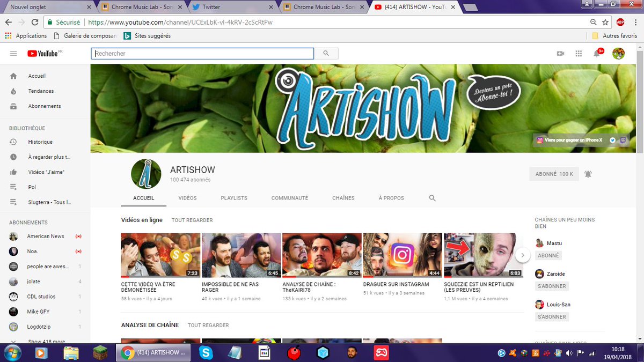Open the account avatar menu
This screenshot has width=644, height=362.
pyautogui.click(x=618, y=53)
